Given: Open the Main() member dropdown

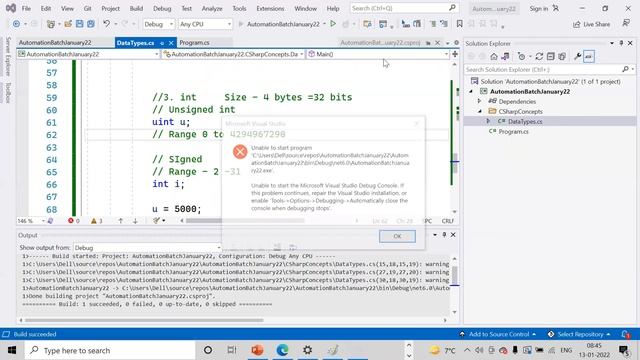Looking at the screenshot, I should [x=378, y=54].
